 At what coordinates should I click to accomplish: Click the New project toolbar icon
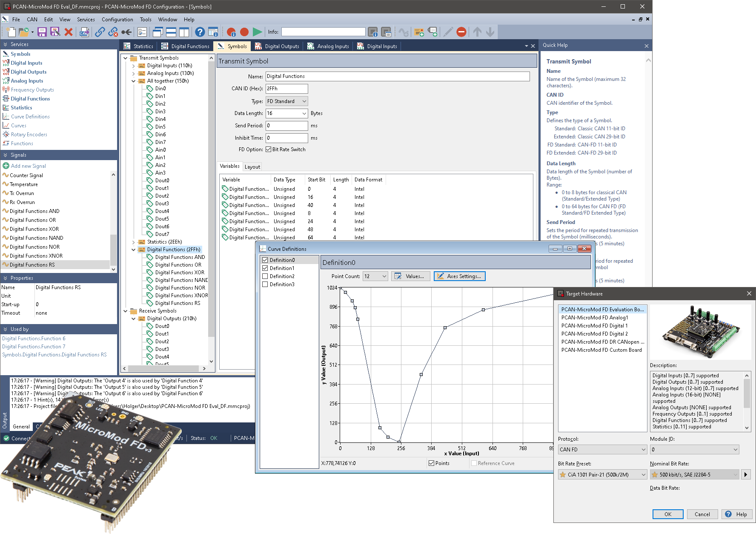click(11, 32)
